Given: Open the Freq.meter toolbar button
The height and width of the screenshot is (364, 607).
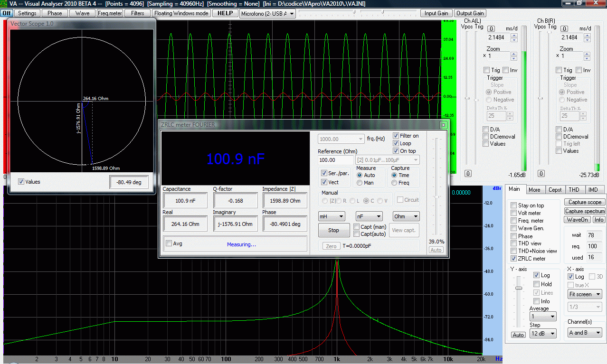Looking at the screenshot, I should point(110,13).
